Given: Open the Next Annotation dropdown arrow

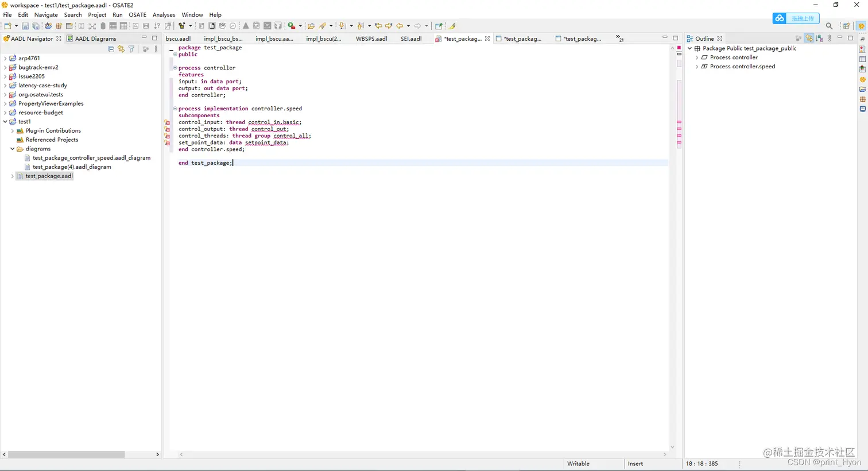Looking at the screenshot, I should (x=351, y=26).
